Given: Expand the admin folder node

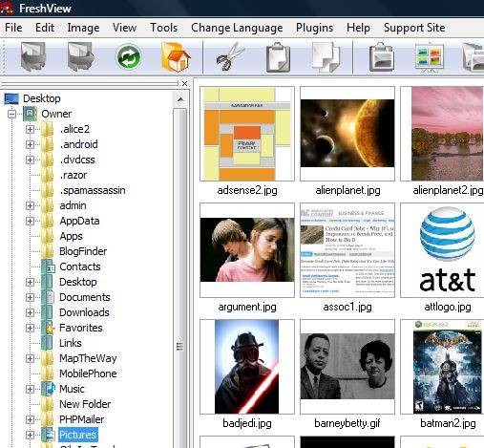Looking at the screenshot, I should pos(30,205).
